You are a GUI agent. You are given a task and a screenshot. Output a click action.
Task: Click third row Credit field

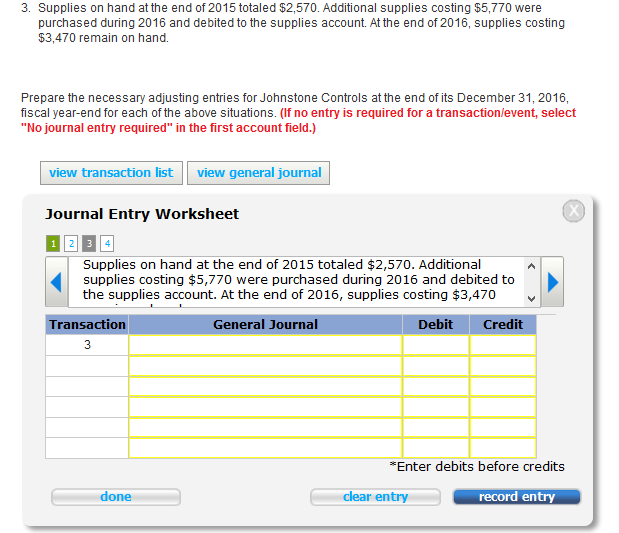click(x=503, y=386)
